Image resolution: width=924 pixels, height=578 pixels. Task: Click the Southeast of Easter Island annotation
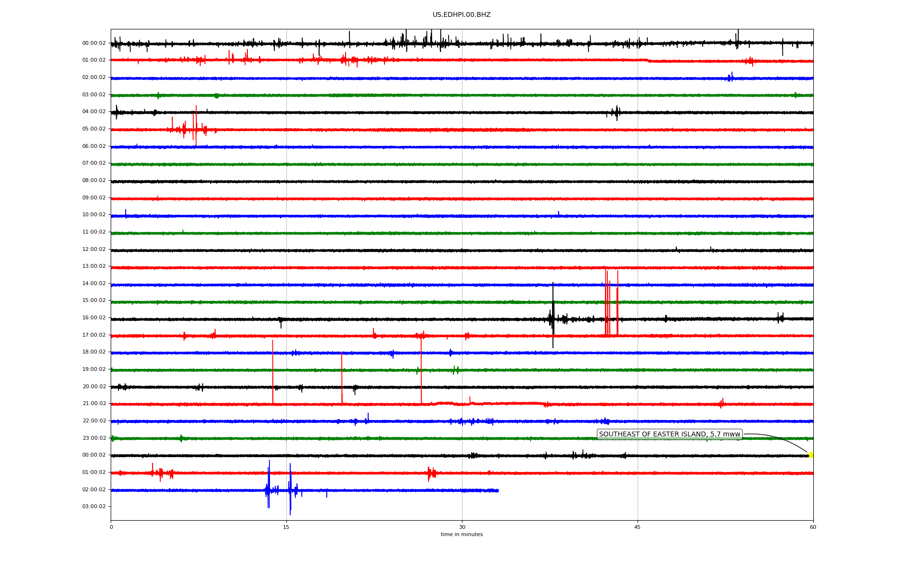(669, 434)
